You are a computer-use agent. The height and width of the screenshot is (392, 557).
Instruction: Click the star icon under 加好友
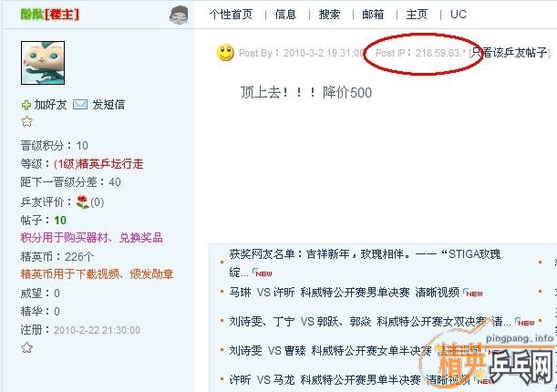click(26, 122)
